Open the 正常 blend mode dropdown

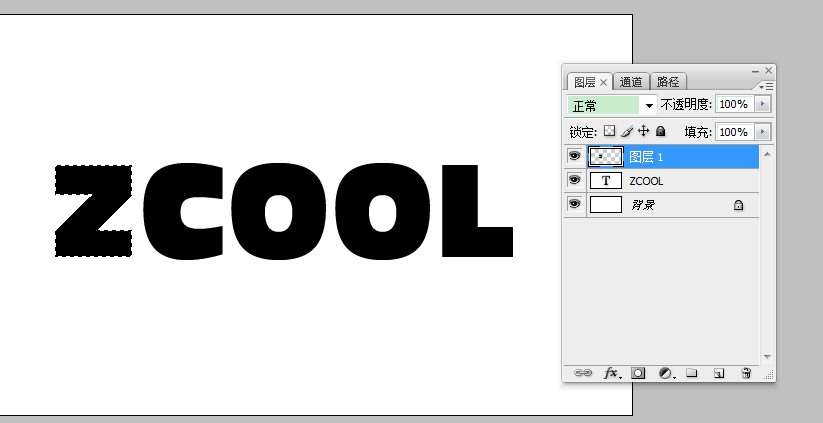649,105
